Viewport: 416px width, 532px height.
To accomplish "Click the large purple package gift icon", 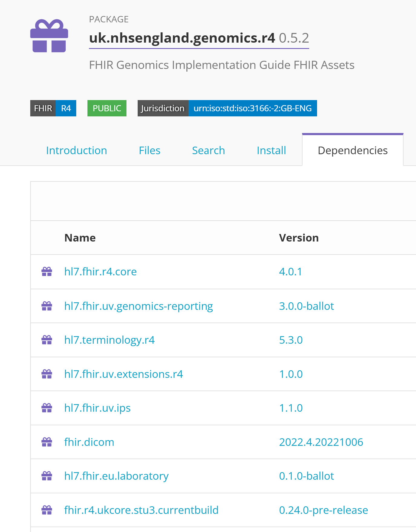I will click(x=49, y=36).
